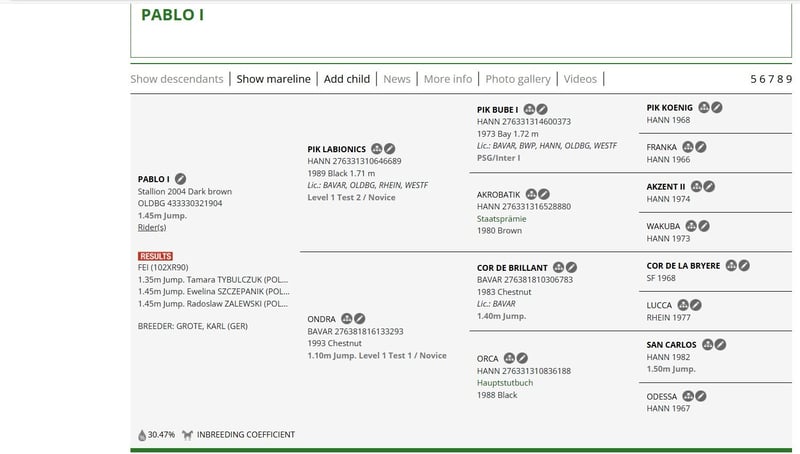
Task: Click the edit pencil beside SAN CARLOS
Action: (720, 345)
